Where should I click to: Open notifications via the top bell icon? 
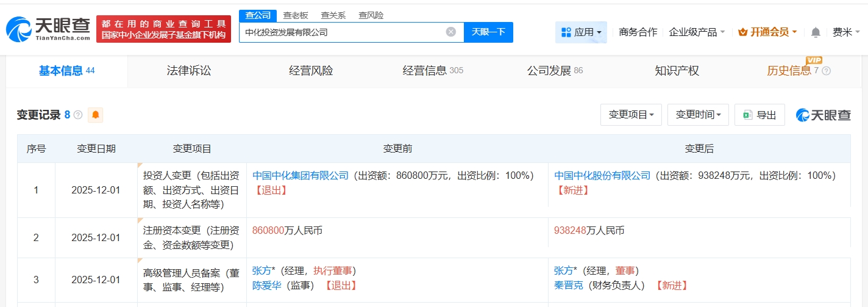coord(816,32)
